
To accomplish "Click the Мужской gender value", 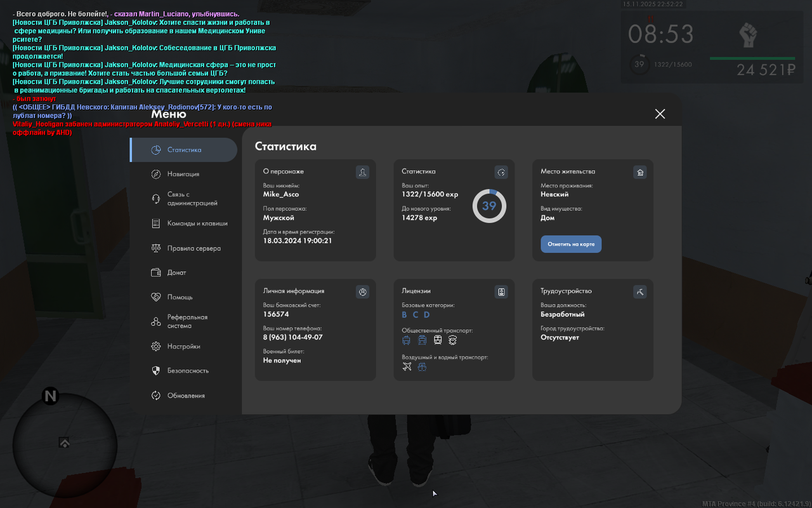I will click(278, 218).
